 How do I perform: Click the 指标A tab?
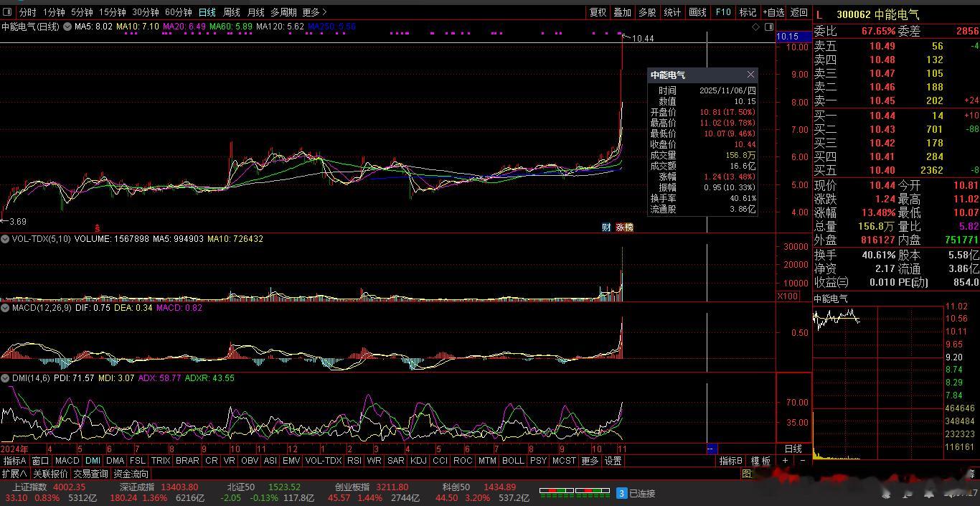coord(14,461)
